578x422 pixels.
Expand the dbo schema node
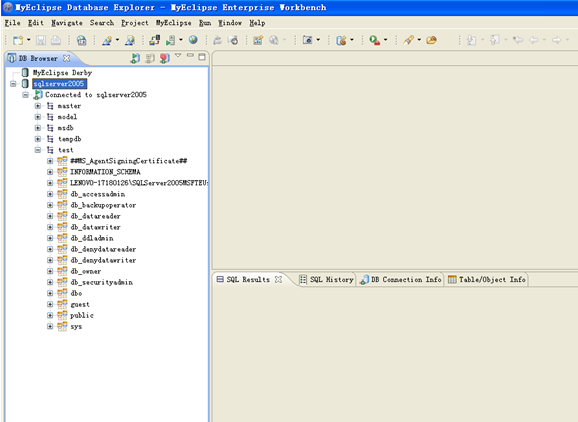50,293
